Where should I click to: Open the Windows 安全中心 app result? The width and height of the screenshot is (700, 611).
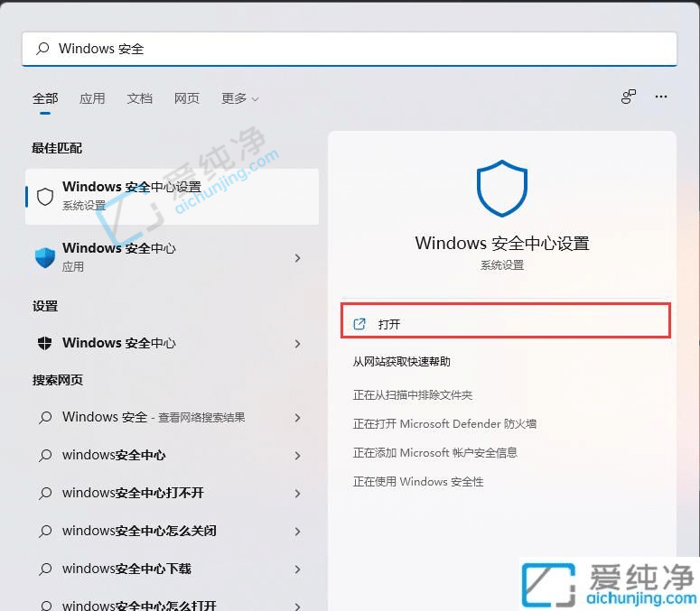click(173, 257)
